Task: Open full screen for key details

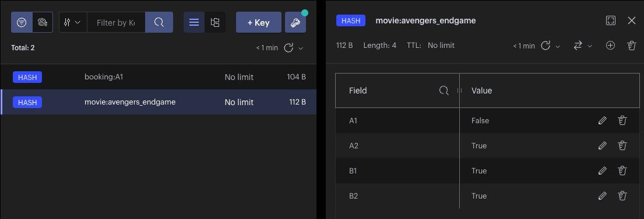Action: tap(611, 20)
